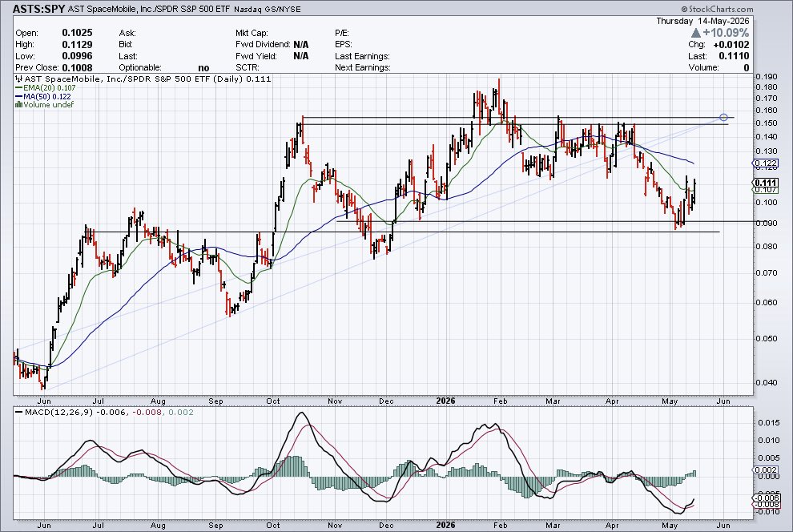Click the 0.050 price axis label

click(x=767, y=338)
